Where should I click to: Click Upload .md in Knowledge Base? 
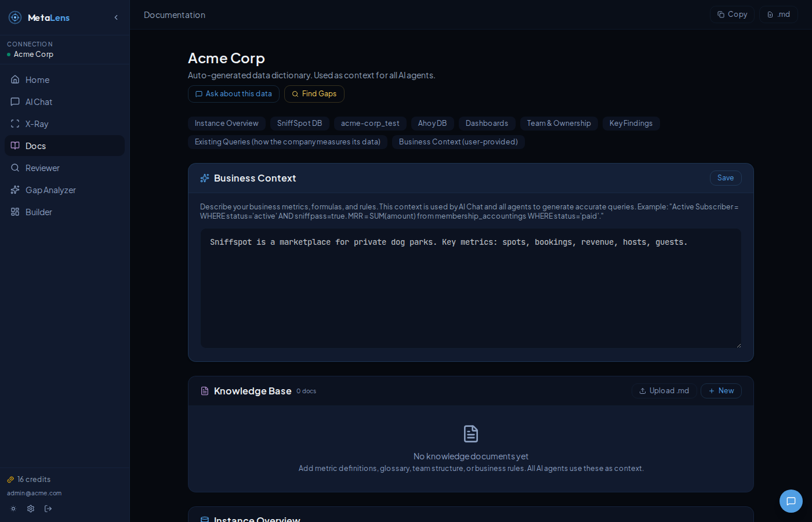[664, 390]
